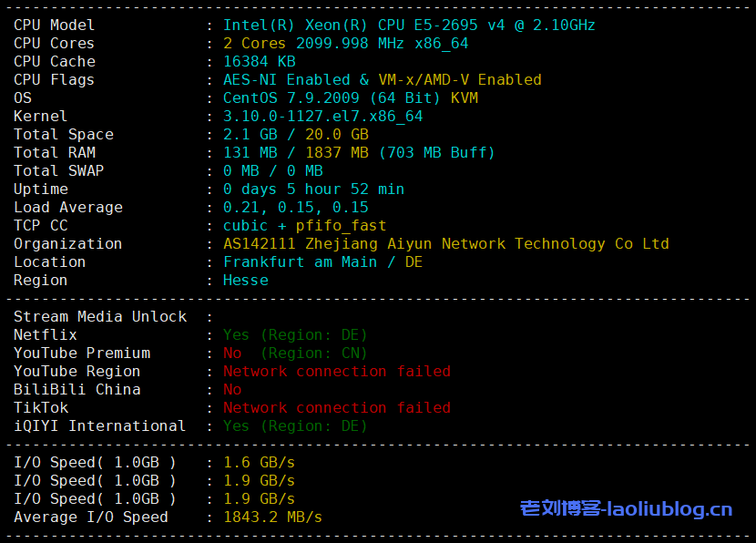Click the AS142111 Zhejiang Aiyun organization text
Viewport: 756px width, 543px height.
coord(445,244)
